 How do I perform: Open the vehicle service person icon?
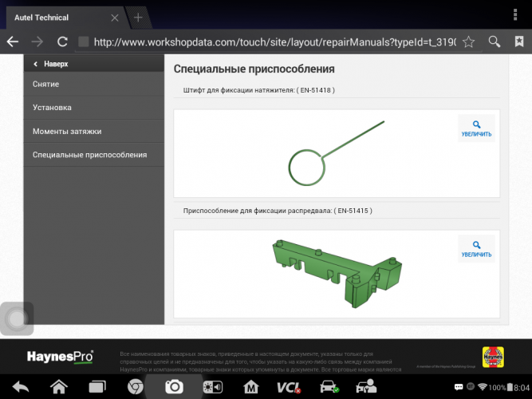click(x=366, y=386)
